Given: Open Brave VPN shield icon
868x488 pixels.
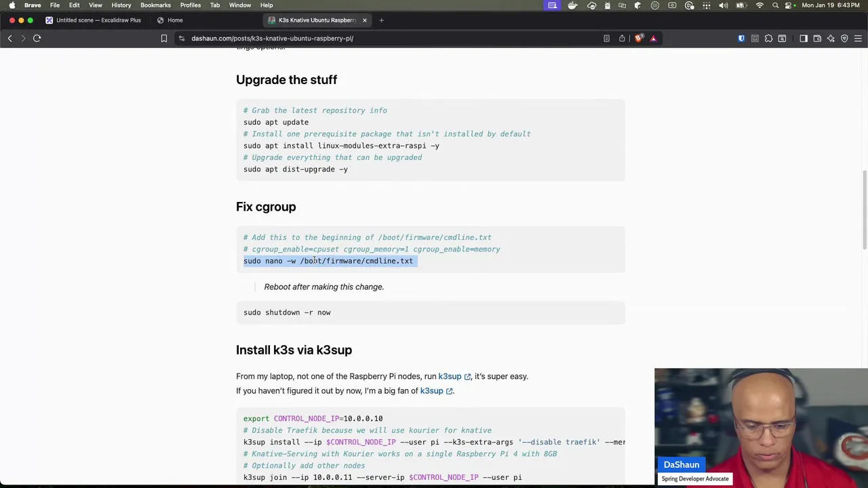Looking at the screenshot, I should point(844,39).
